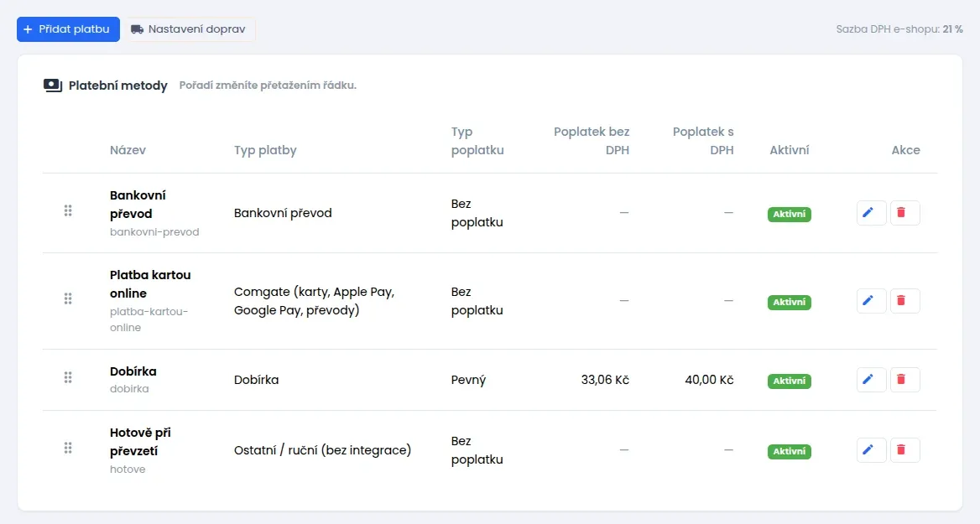Screen dimensions: 980x524
Task: Delete the Dobírka payment method
Action: (x=904, y=380)
